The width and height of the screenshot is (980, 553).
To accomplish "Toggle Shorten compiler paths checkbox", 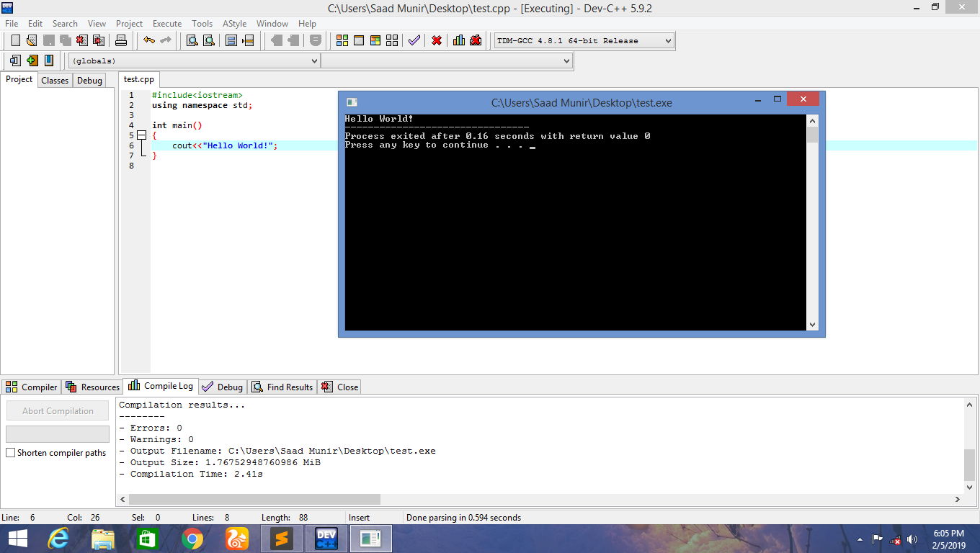I will [11, 453].
